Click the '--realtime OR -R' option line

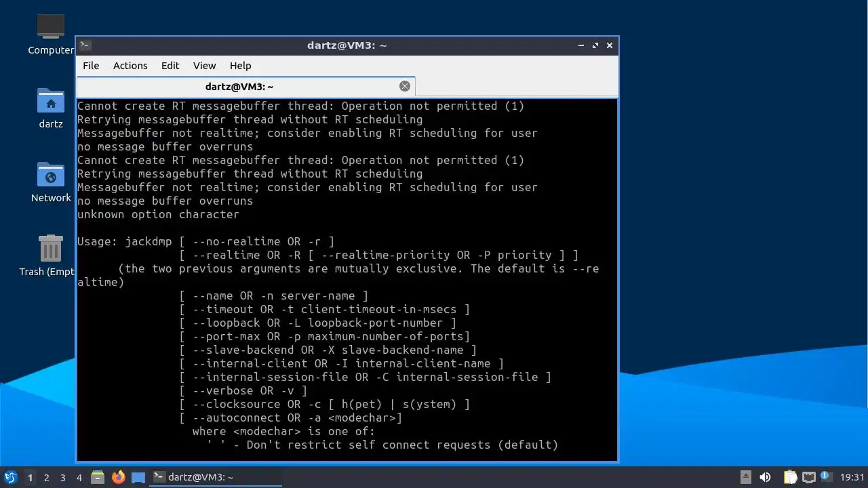(x=378, y=255)
